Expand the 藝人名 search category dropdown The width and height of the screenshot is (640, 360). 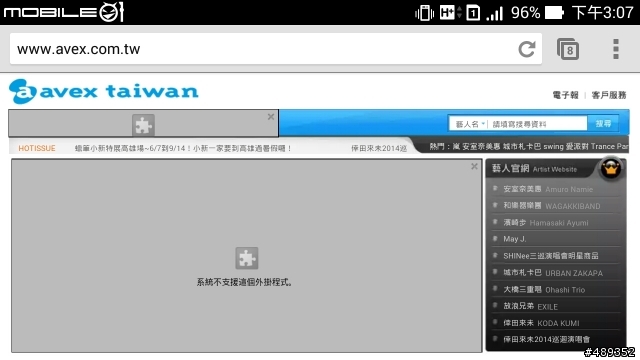pyautogui.click(x=470, y=124)
